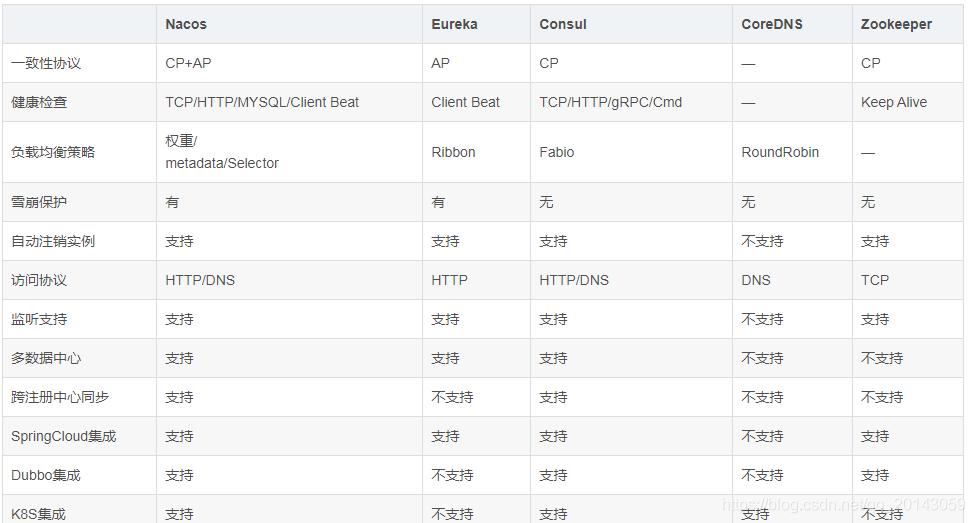Click the RoundRobin cell under CoreDNS
The width and height of the screenshot is (975, 523).
(x=780, y=152)
